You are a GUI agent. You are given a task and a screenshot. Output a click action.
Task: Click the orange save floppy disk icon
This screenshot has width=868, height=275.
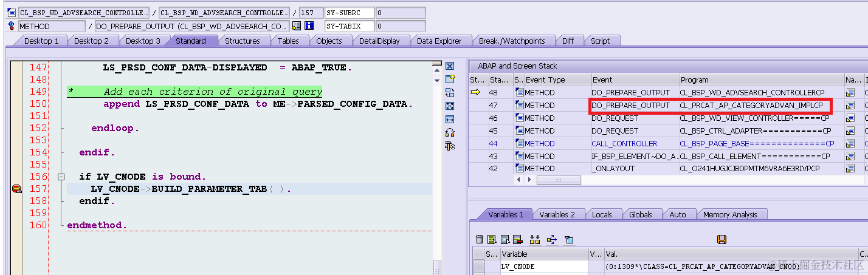tap(722, 240)
